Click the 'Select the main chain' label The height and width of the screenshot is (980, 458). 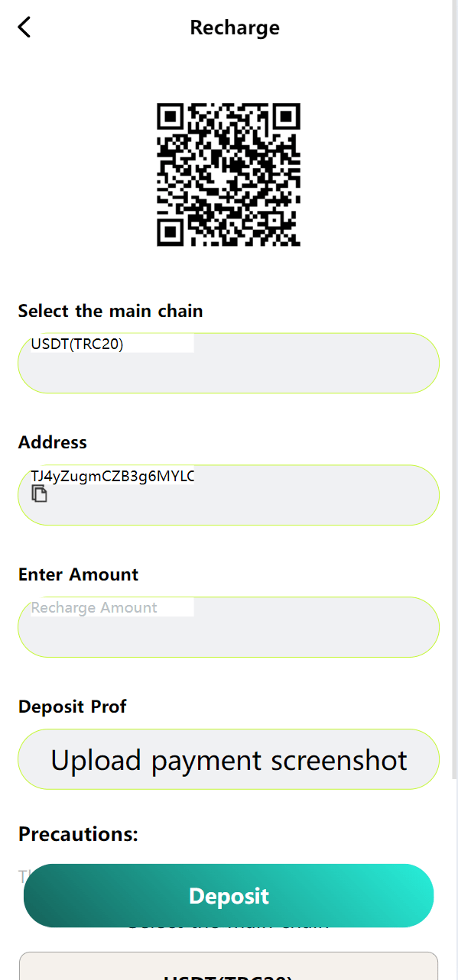click(110, 311)
